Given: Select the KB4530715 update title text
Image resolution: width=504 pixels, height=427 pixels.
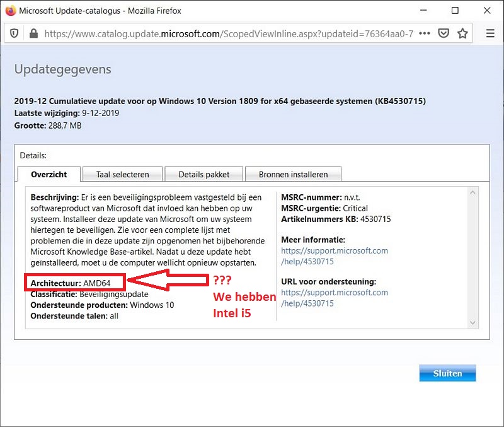Looking at the screenshot, I should tap(220, 101).
